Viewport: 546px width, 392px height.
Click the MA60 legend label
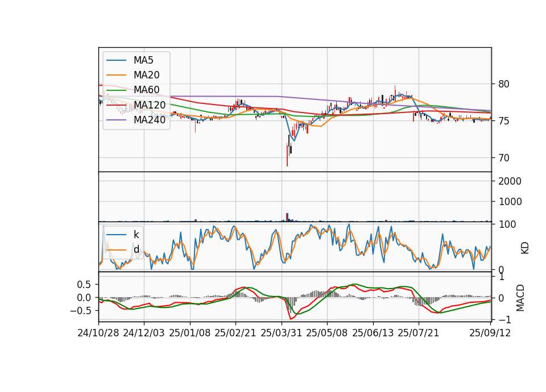point(146,90)
